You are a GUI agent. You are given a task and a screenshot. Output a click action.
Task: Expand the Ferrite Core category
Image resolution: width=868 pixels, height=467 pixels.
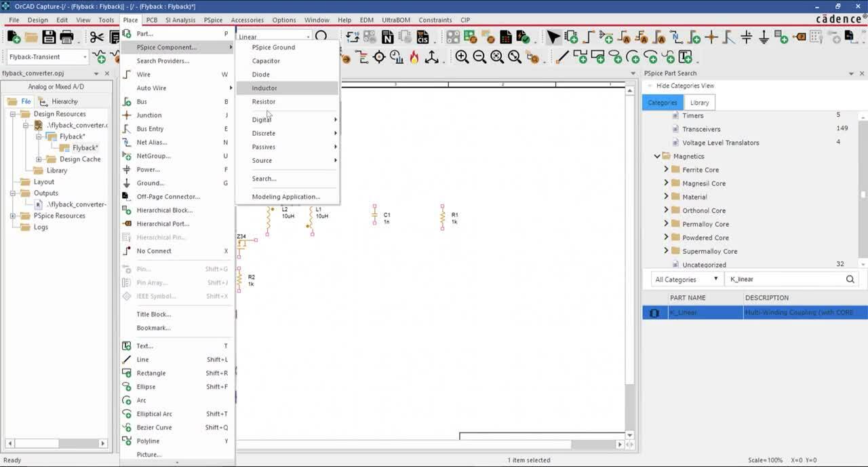[667, 170]
